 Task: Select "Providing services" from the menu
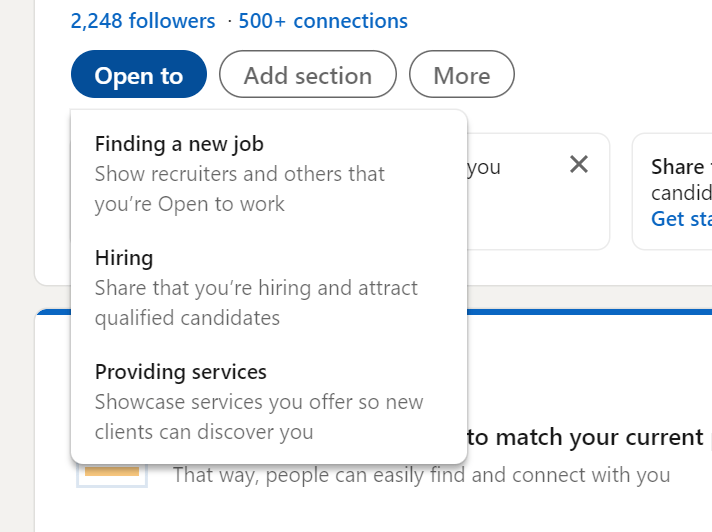[181, 372]
